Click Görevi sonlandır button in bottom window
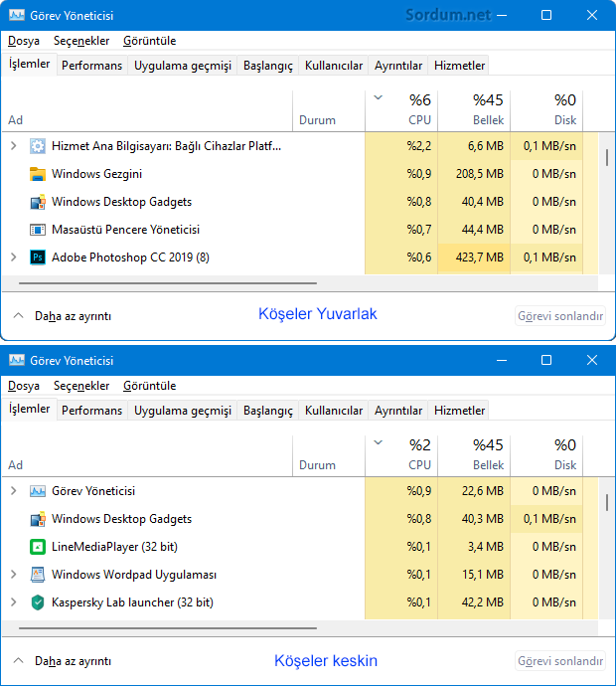Image resolution: width=616 pixels, height=686 pixels. pyautogui.click(x=560, y=660)
